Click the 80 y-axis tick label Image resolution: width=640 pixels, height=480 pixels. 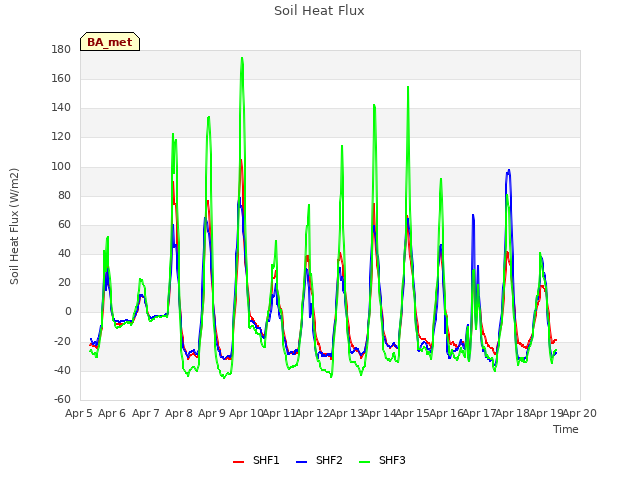click(64, 196)
